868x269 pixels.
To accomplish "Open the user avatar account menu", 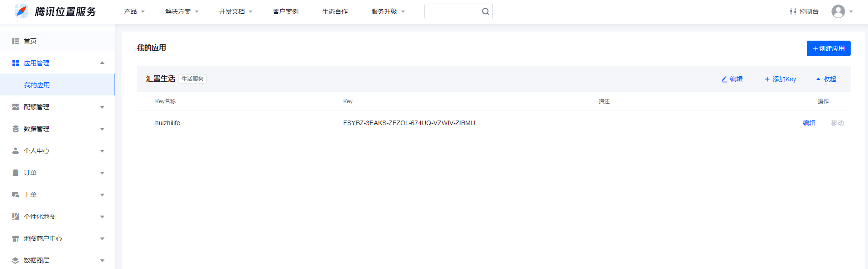I will (x=838, y=11).
